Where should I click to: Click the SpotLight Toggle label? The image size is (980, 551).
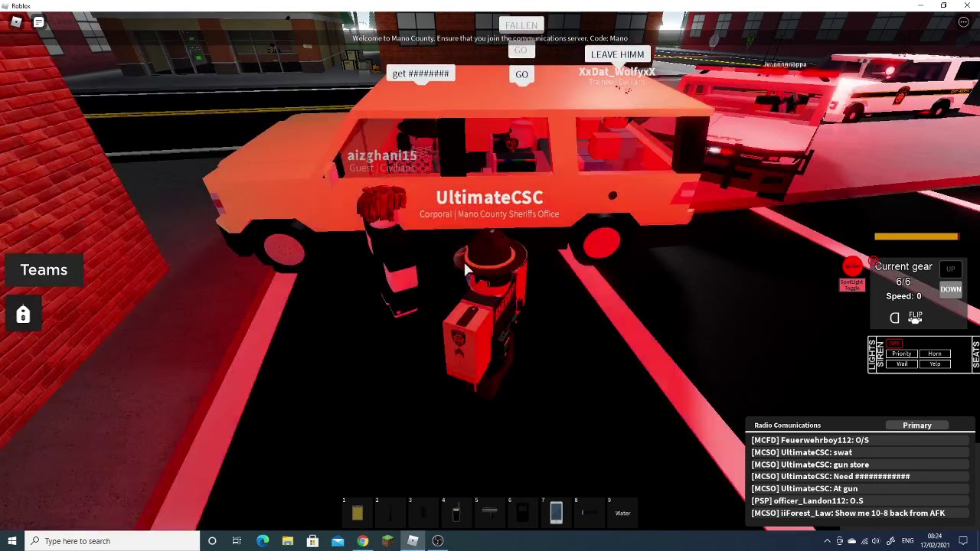852,285
